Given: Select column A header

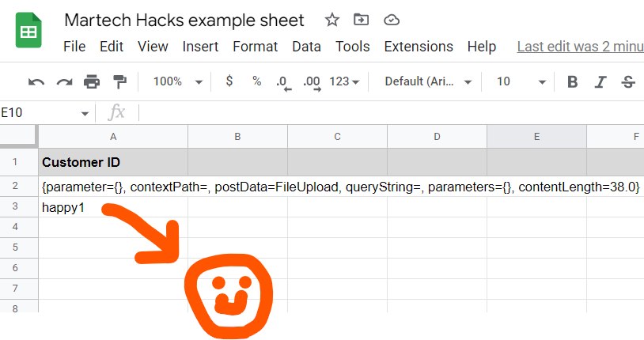Looking at the screenshot, I should coord(113,137).
